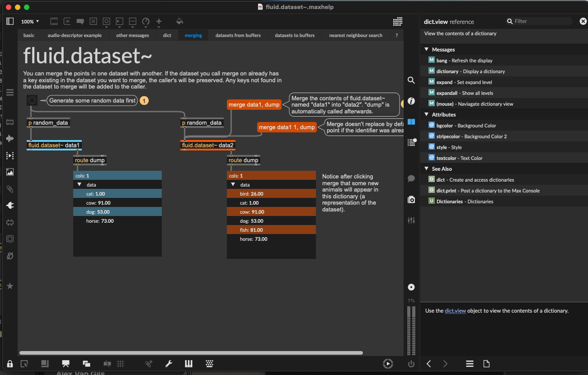The image size is (588, 375).
Task: Open the mixer sliders icon
Action: 411,220
